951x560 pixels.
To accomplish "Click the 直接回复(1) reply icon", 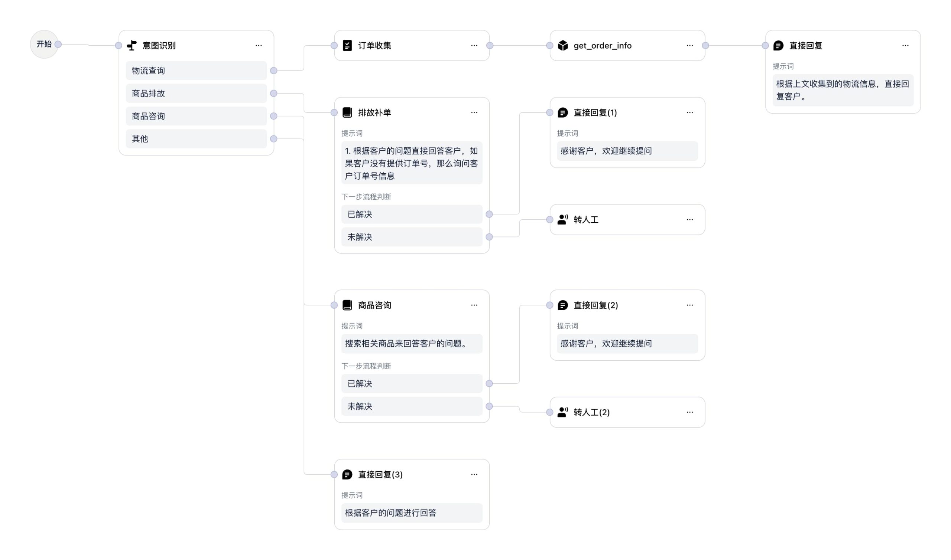I will 562,112.
